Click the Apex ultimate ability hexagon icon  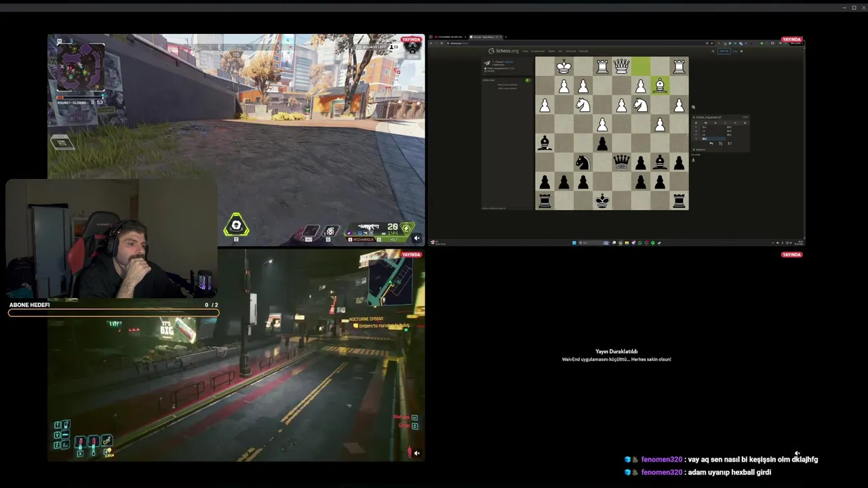coord(236,225)
